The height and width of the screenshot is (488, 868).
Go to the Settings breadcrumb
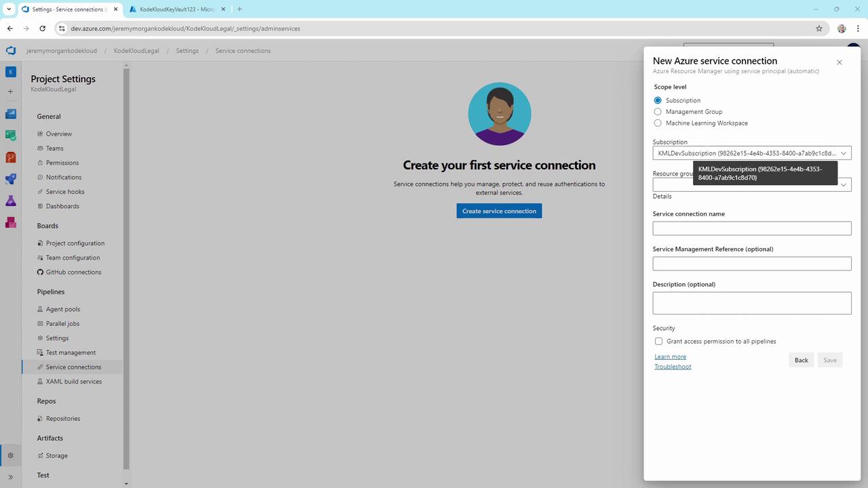[187, 51]
